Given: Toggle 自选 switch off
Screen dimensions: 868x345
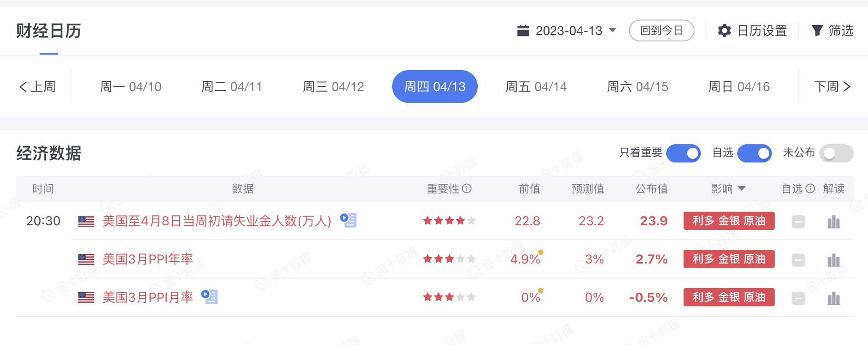Looking at the screenshot, I should tap(754, 153).
